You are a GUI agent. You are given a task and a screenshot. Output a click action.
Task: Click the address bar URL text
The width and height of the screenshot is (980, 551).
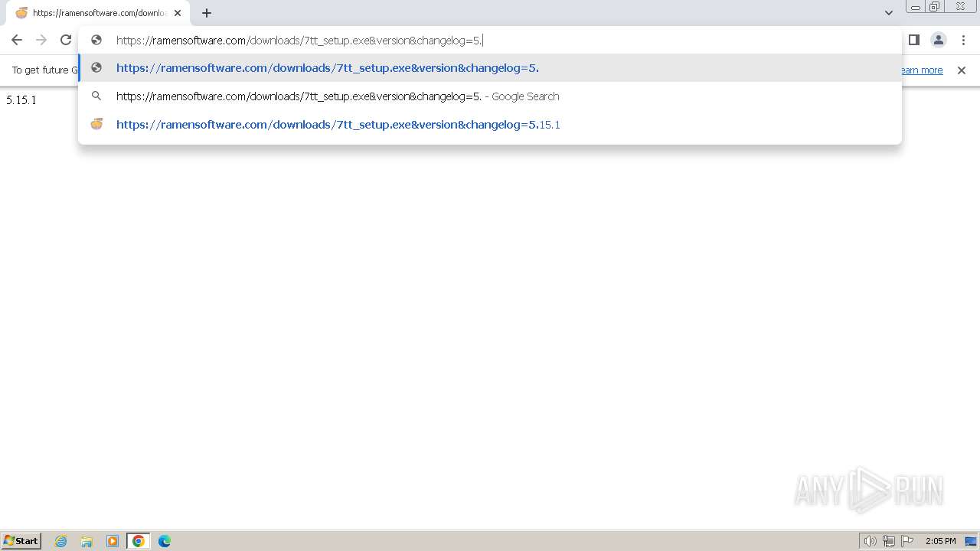[x=299, y=41]
